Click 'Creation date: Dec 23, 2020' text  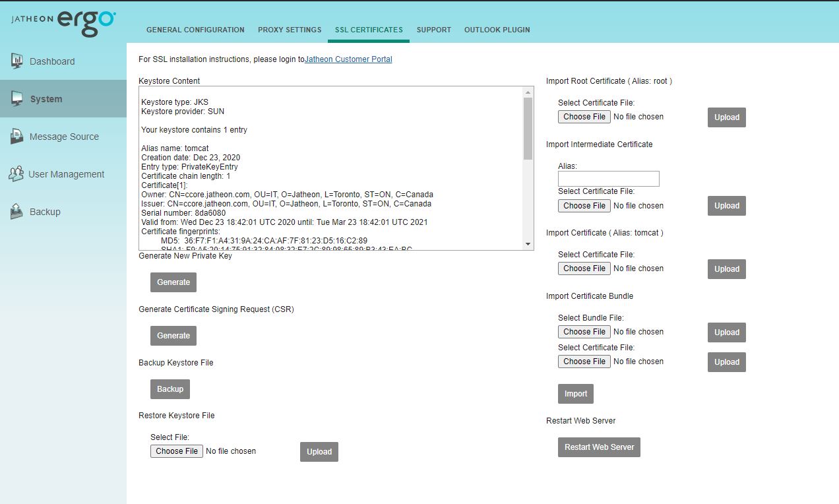191,158
